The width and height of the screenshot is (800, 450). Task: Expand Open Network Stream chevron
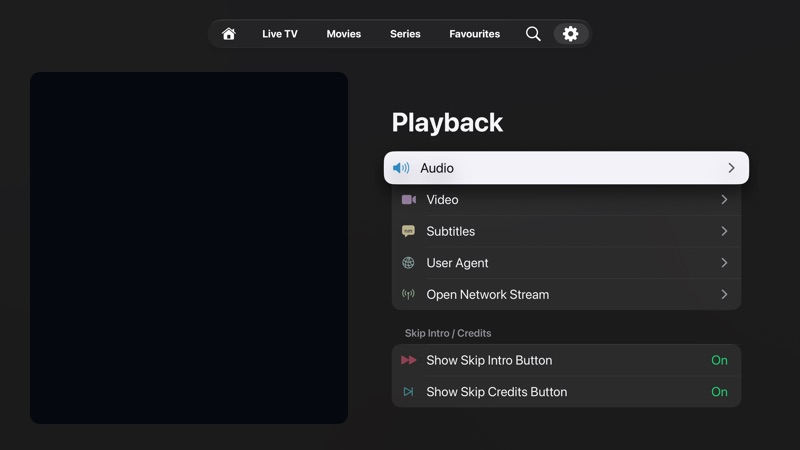pos(724,294)
